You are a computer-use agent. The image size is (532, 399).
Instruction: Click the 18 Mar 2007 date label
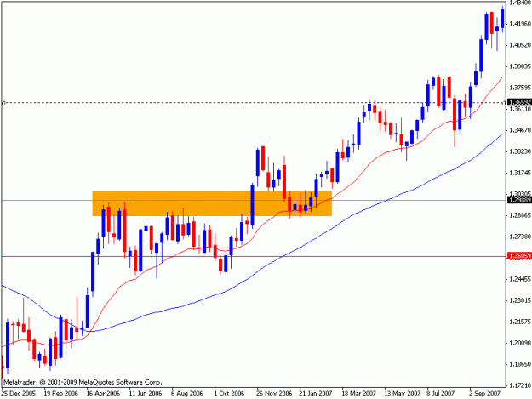pyautogui.click(x=358, y=393)
